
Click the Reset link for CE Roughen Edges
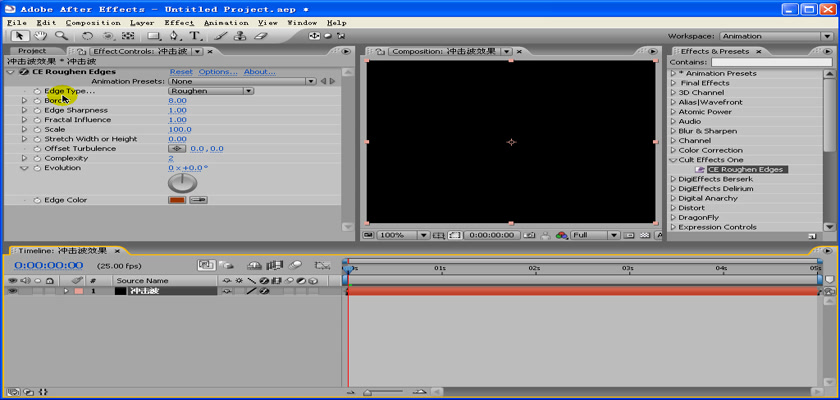pyautogui.click(x=181, y=72)
